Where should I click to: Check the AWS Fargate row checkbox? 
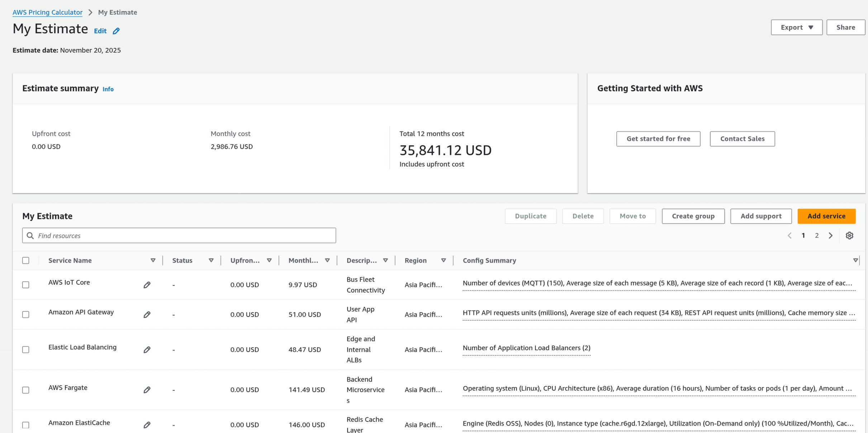coord(26,390)
